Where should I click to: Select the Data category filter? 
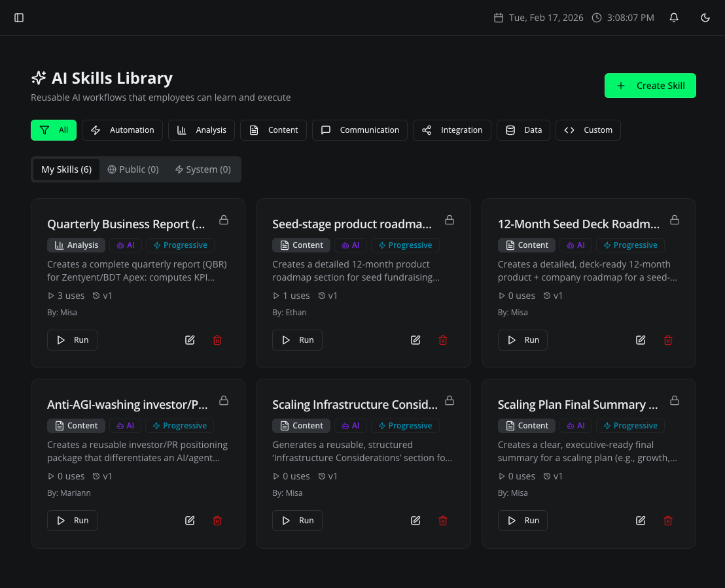pyautogui.click(x=523, y=130)
